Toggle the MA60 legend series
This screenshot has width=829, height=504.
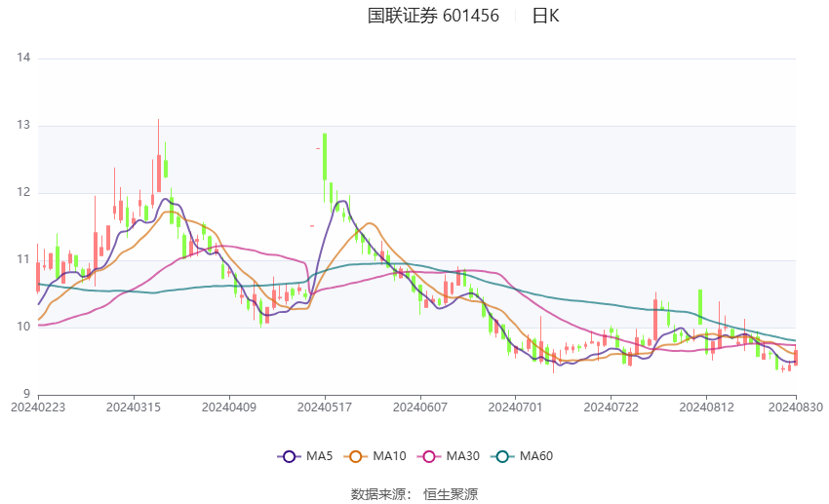pyautogui.click(x=522, y=456)
